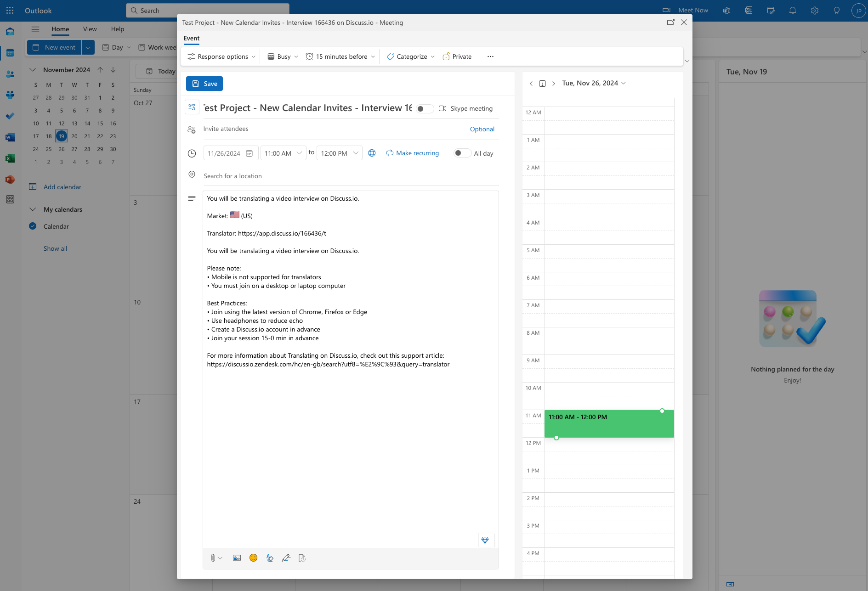Screen dimensions: 868x591
Task: Expand the Tue, Nov 26, 2024 date dropdown
Action: coord(594,83)
